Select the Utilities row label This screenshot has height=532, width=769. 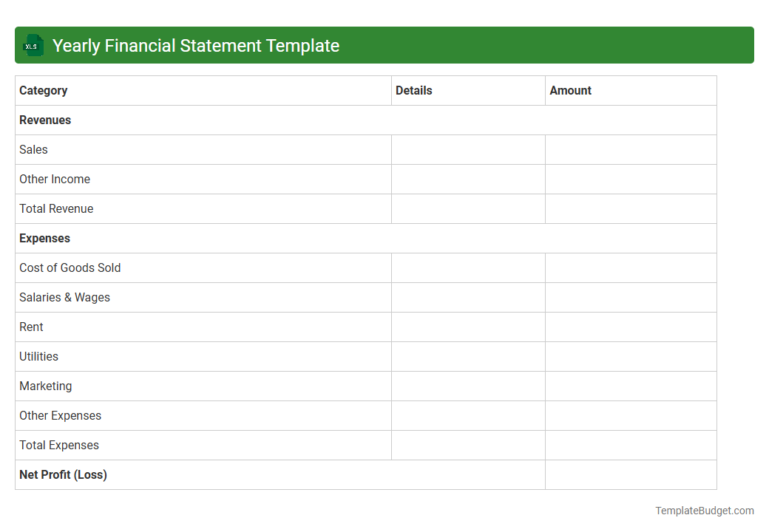pos(38,356)
